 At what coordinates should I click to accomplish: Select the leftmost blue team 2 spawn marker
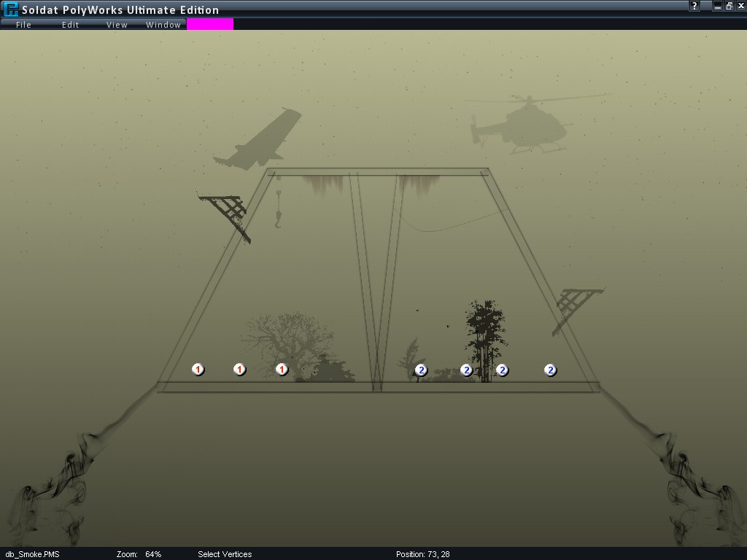[421, 370]
